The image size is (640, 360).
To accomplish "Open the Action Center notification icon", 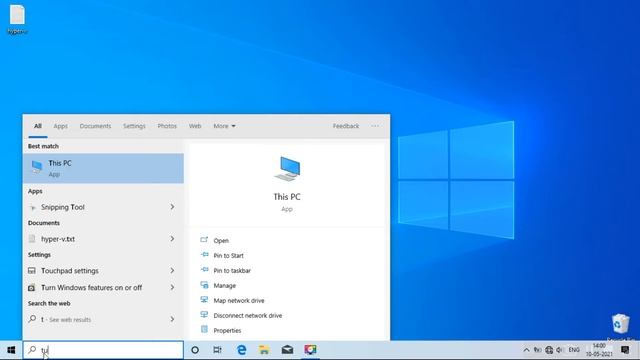I will point(625,350).
